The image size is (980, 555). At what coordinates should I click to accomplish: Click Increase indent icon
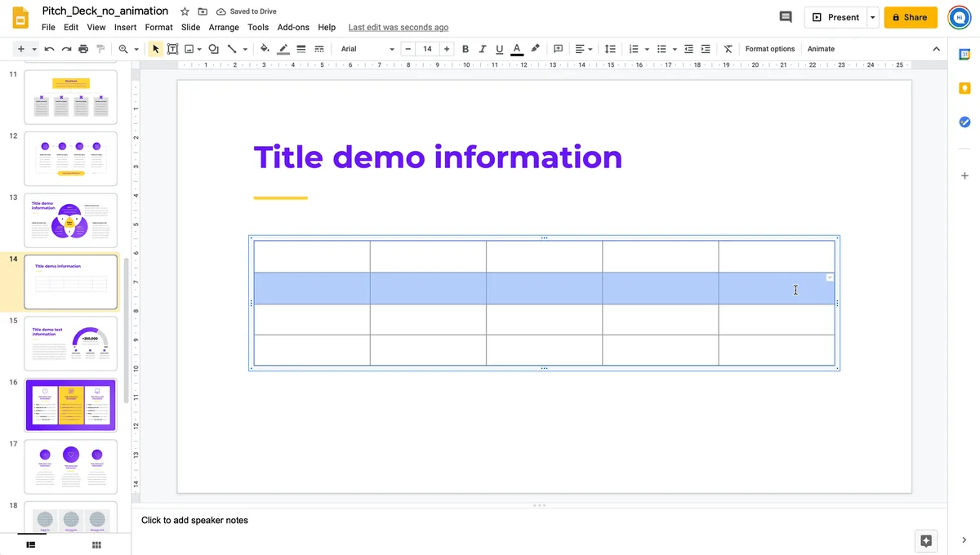[x=706, y=49]
